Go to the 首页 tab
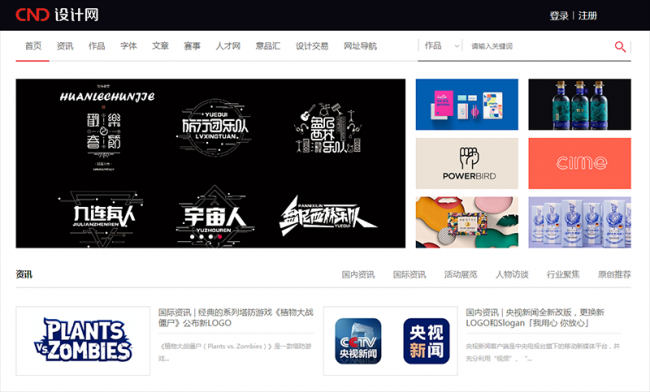The height and width of the screenshot is (392, 650). tap(33, 46)
